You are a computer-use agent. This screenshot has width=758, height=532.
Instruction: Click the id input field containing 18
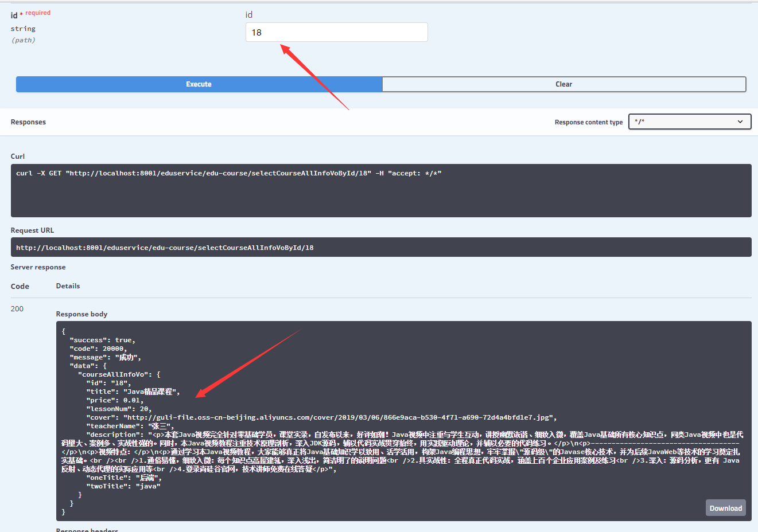click(x=336, y=32)
